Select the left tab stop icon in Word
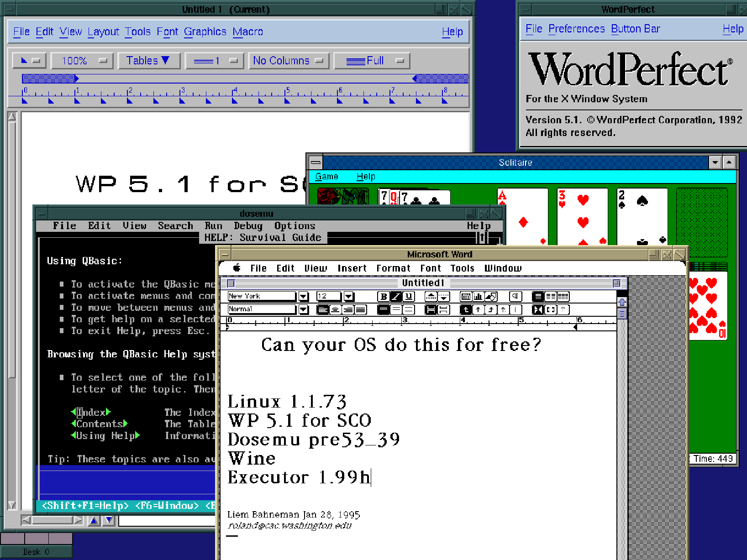The width and height of the screenshot is (747, 560). [466, 310]
